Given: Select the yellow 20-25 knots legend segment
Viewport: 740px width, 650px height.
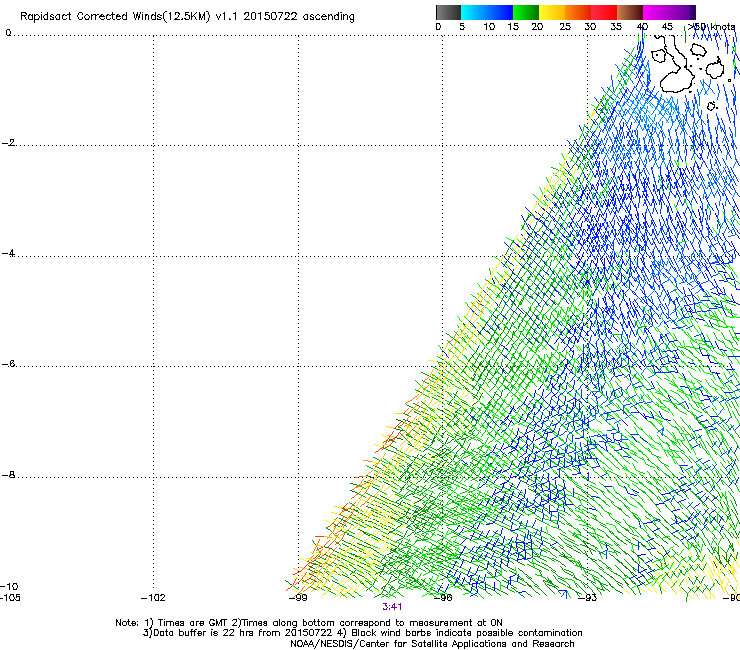Looking at the screenshot, I should [x=552, y=12].
